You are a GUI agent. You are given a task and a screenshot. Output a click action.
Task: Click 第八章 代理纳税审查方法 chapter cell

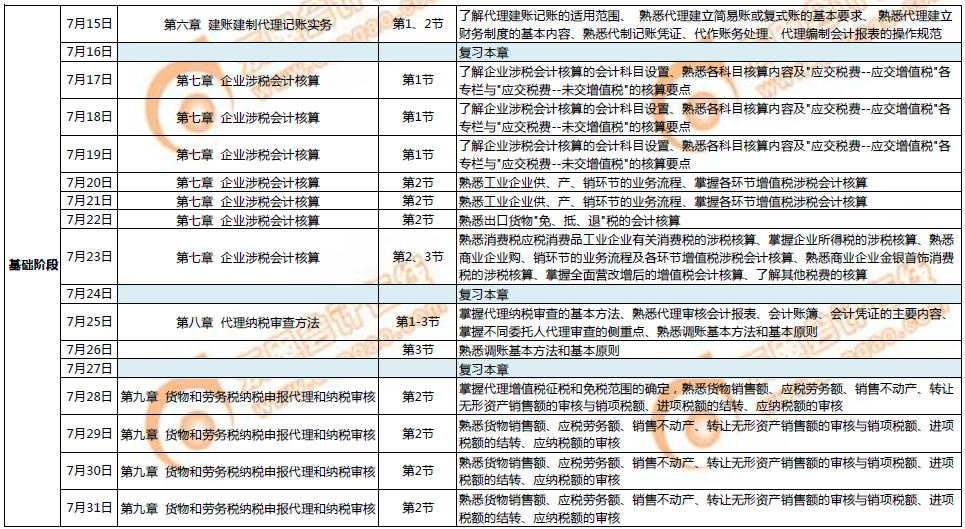click(x=248, y=322)
